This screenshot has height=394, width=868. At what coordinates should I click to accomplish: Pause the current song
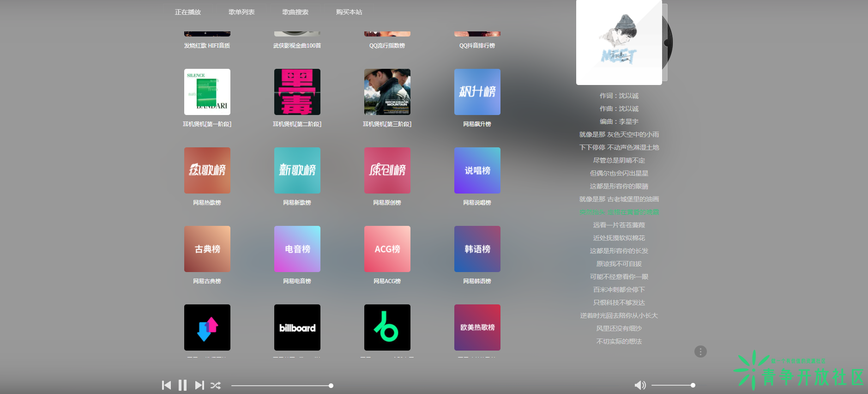182,385
